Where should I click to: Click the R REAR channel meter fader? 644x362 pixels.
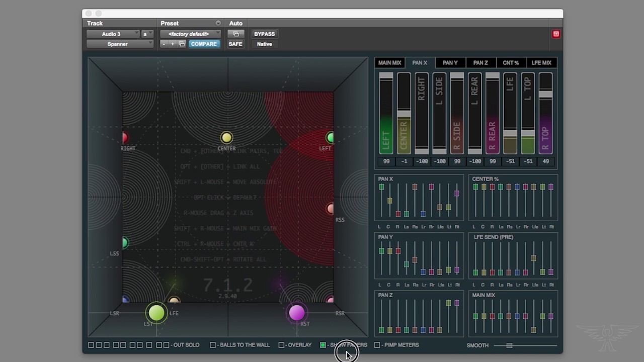click(x=493, y=76)
